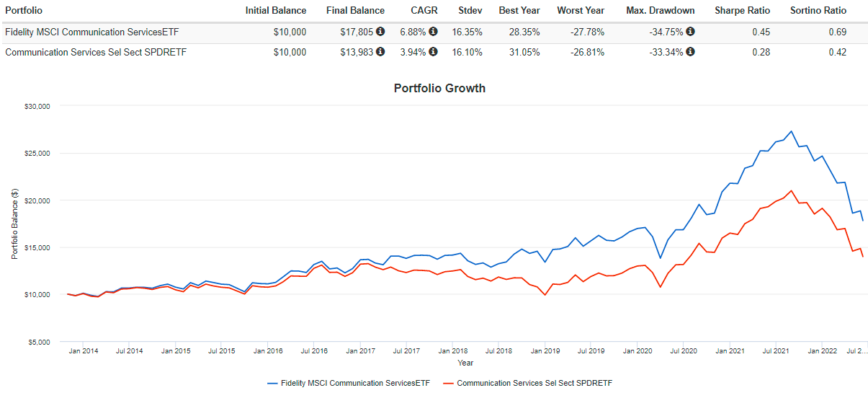This screenshot has width=868, height=393.
Task: Click the Jan 2020 x-axis label
Action: [x=637, y=351]
